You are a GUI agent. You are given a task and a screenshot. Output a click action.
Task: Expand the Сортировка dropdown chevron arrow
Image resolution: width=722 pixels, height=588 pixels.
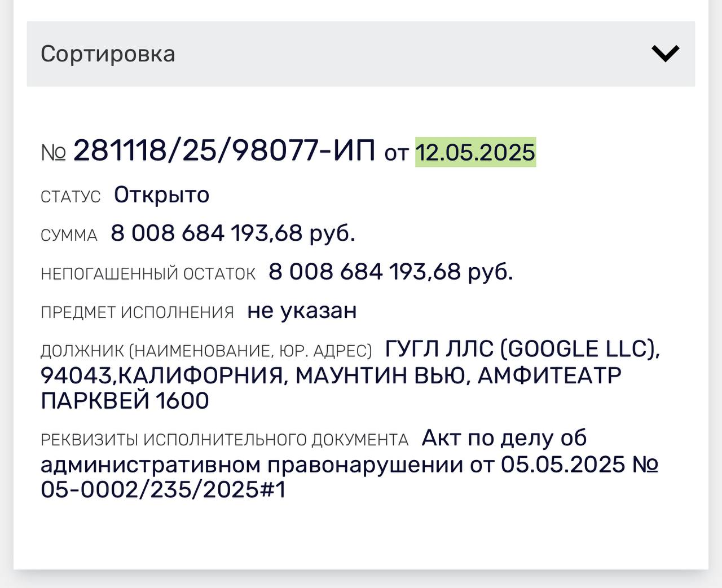(666, 54)
